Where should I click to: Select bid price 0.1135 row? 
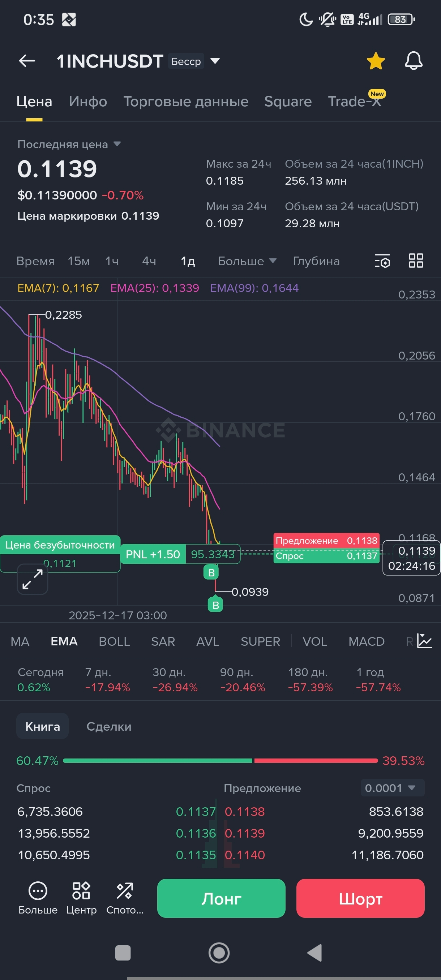point(116,855)
